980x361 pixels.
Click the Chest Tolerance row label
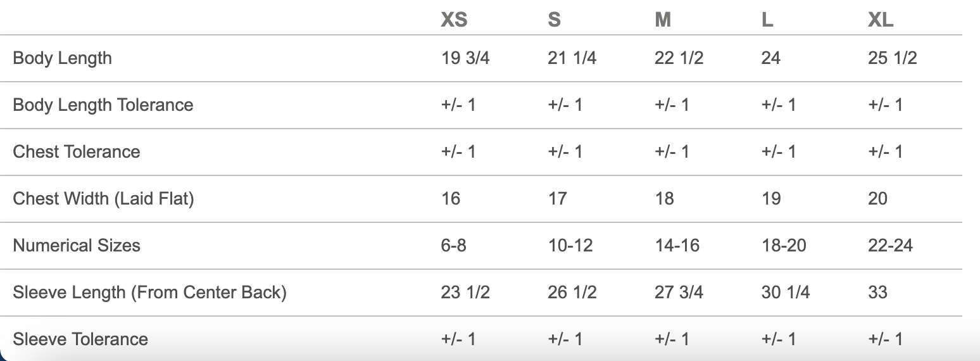tap(76, 151)
